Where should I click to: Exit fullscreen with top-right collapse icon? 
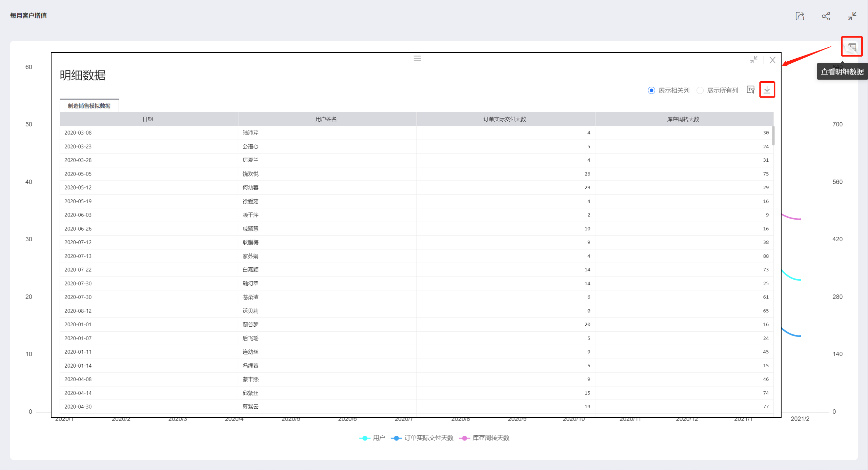click(852, 16)
